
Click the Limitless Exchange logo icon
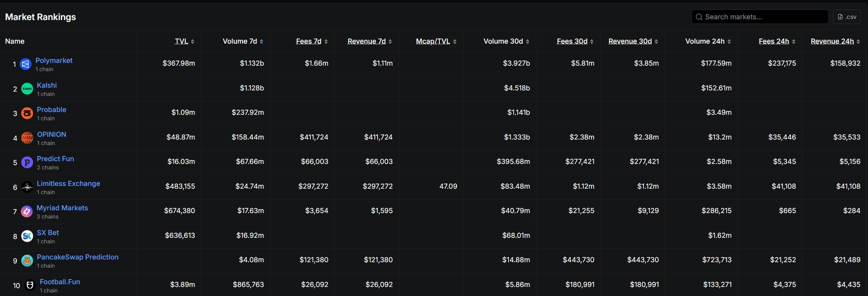pos(27,187)
